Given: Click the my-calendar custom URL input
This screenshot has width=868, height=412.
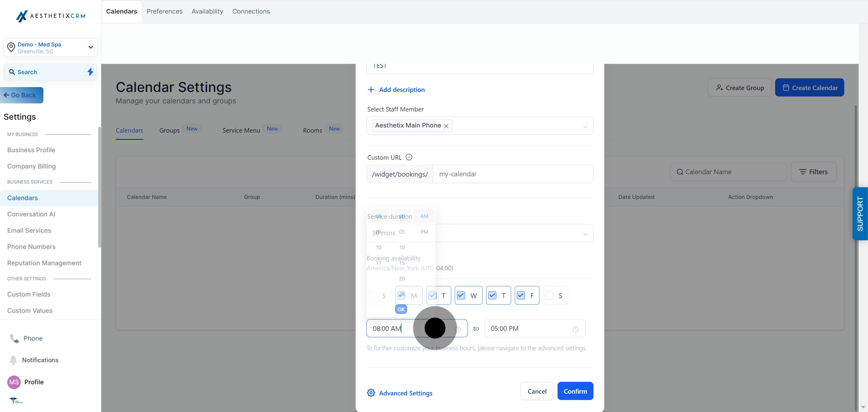Looking at the screenshot, I should (513, 174).
